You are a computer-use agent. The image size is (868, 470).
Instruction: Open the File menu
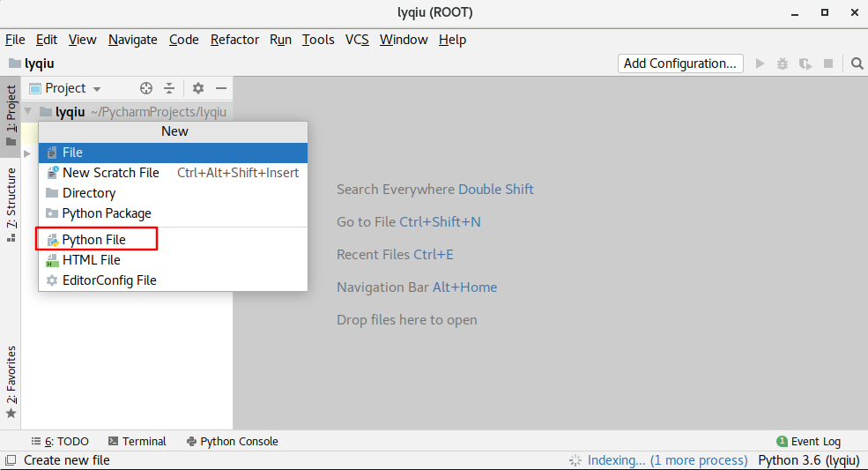[x=15, y=40]
